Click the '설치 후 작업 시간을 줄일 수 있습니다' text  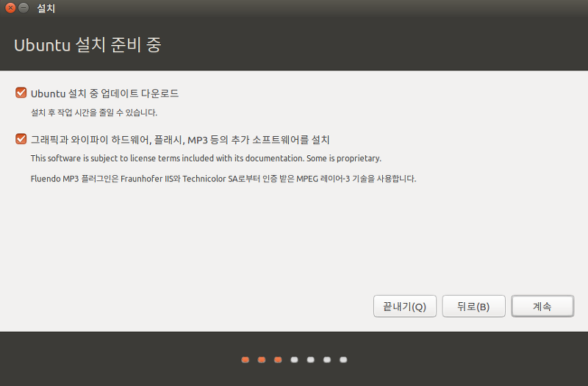[94, 112]
